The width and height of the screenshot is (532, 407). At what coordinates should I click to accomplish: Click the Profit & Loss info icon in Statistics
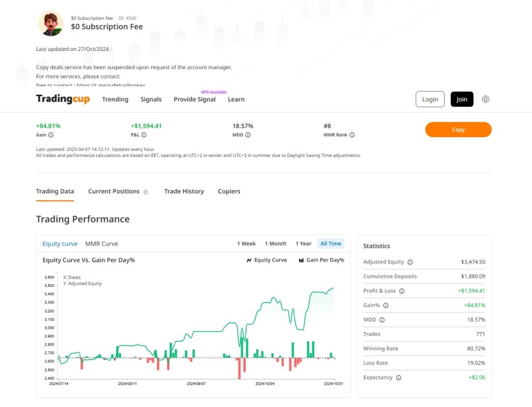point(402,291)
